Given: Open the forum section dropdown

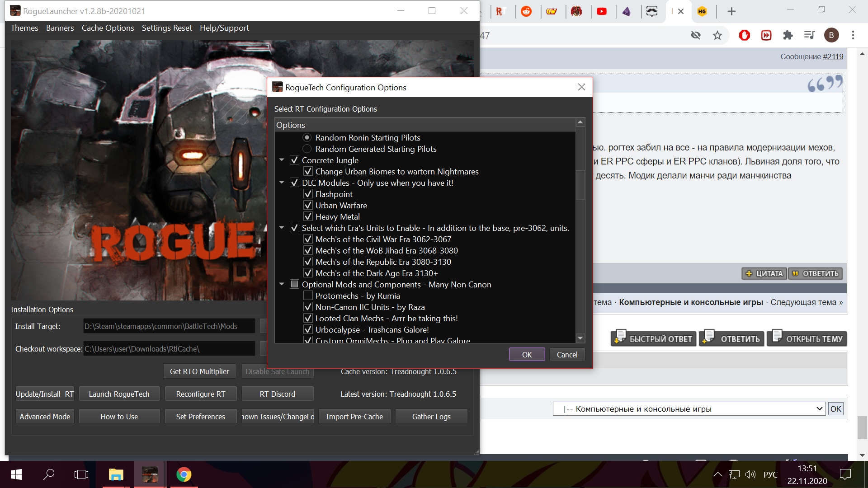Looking at the screenshot, I should click(x=689, y=409).
